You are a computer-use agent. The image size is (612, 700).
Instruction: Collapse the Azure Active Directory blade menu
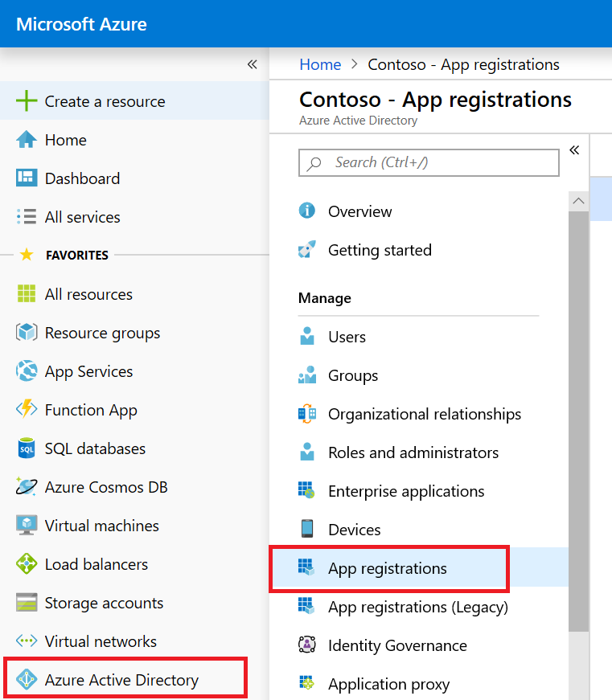coord(574,150)
